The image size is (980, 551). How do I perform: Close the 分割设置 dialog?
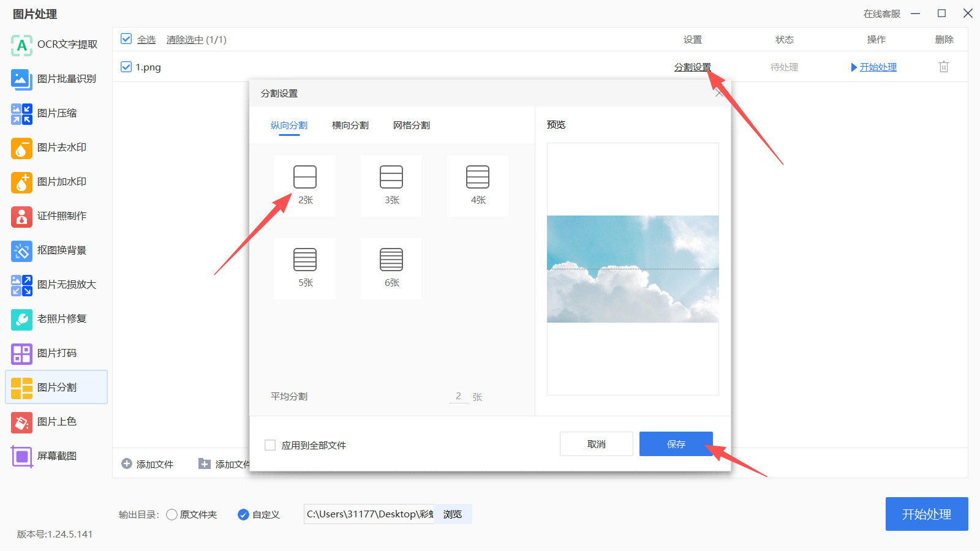719,93
